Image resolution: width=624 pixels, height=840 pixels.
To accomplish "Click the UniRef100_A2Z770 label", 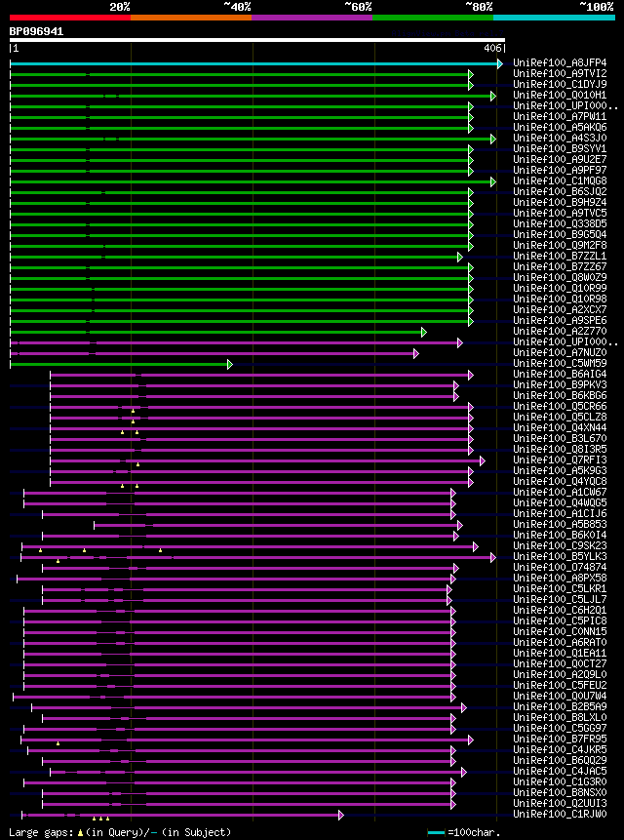I will pos(560,331).
